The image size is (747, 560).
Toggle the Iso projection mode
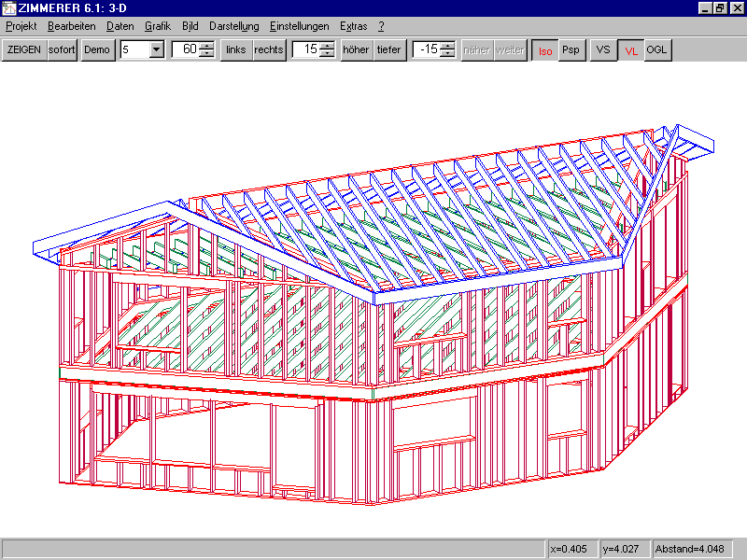tap(543, 50)
